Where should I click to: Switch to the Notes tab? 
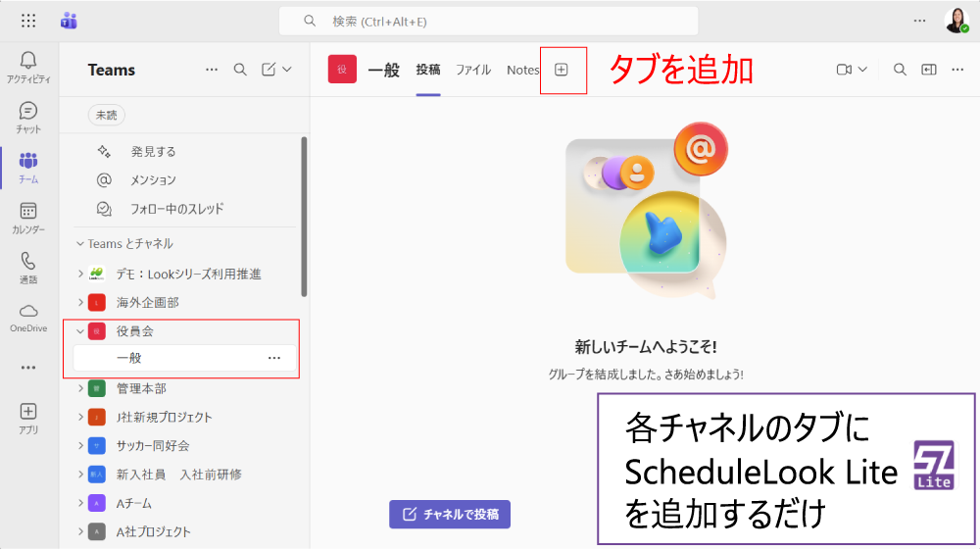(522, 70)
